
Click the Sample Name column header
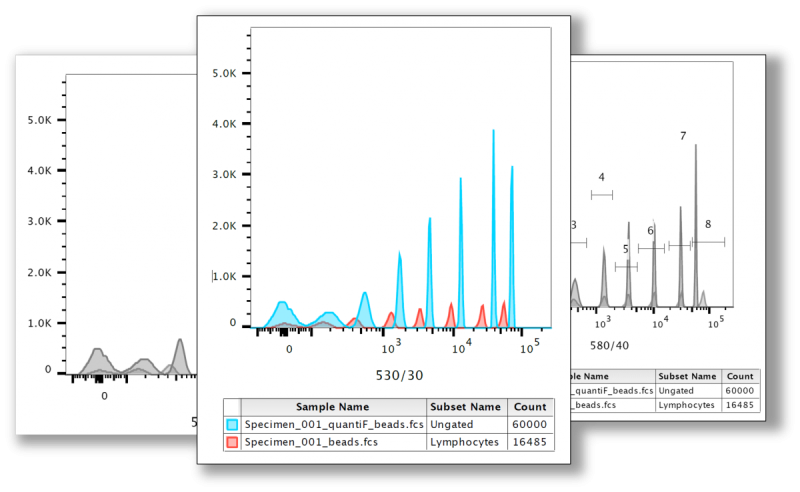(x=333, y=407)
